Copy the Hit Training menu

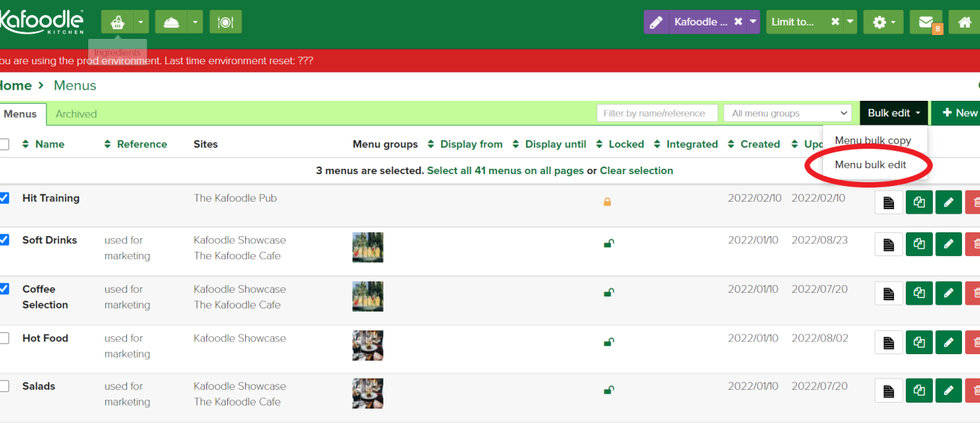point(919,202)
